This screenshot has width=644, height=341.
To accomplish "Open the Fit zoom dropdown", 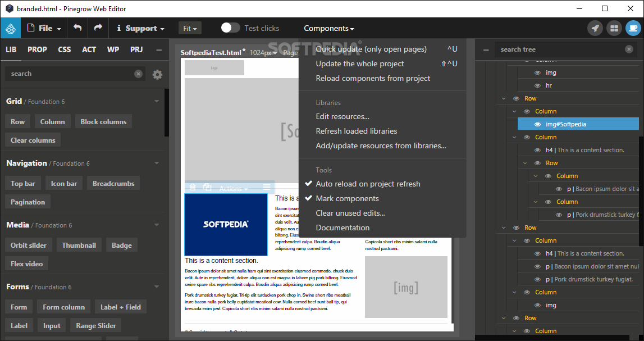I will click(190, 28).
